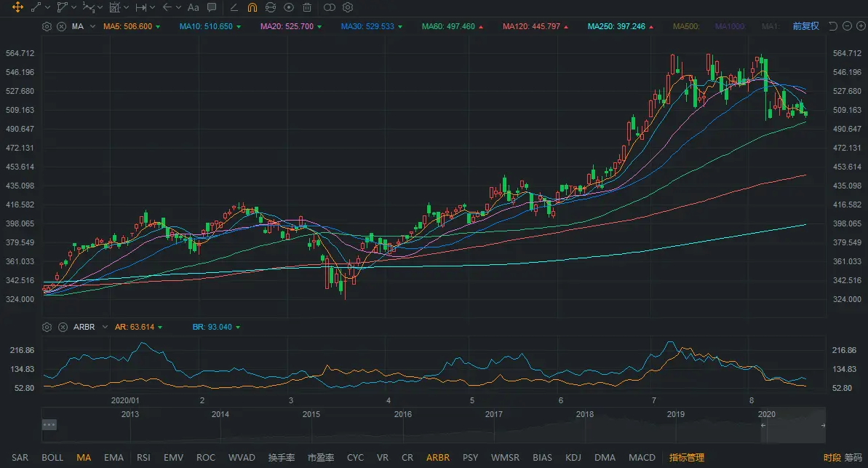
Task: Switch to the MACD indicator tab
Action: click(642, 458)
